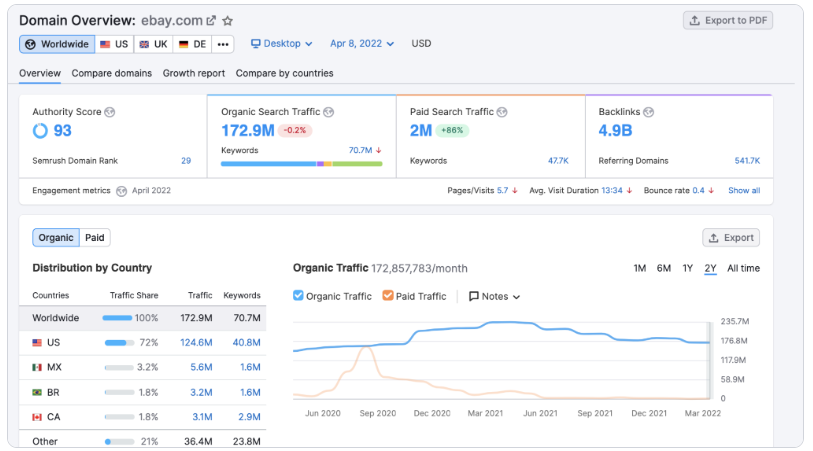Switch to UK database
The image size is (813, 451).
tap(153, 44)
